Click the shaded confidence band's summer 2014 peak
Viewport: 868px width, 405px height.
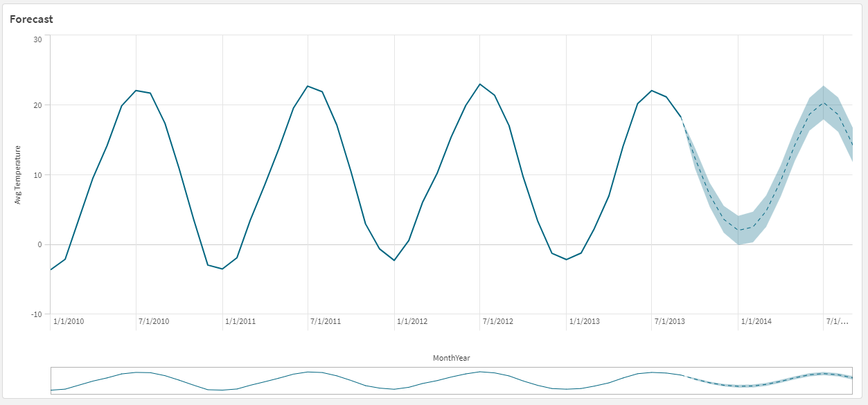click(823, 90)
